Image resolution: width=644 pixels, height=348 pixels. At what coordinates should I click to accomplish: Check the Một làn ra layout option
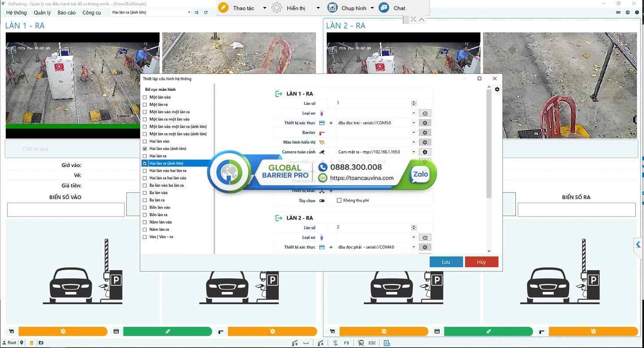[x=145, y=105]
